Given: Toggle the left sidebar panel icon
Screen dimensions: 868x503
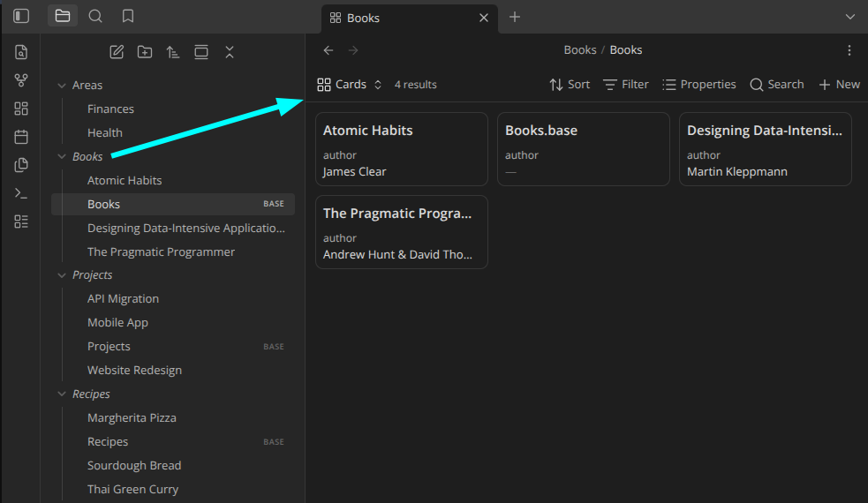Looking at the screenshot, I should 21,16.
